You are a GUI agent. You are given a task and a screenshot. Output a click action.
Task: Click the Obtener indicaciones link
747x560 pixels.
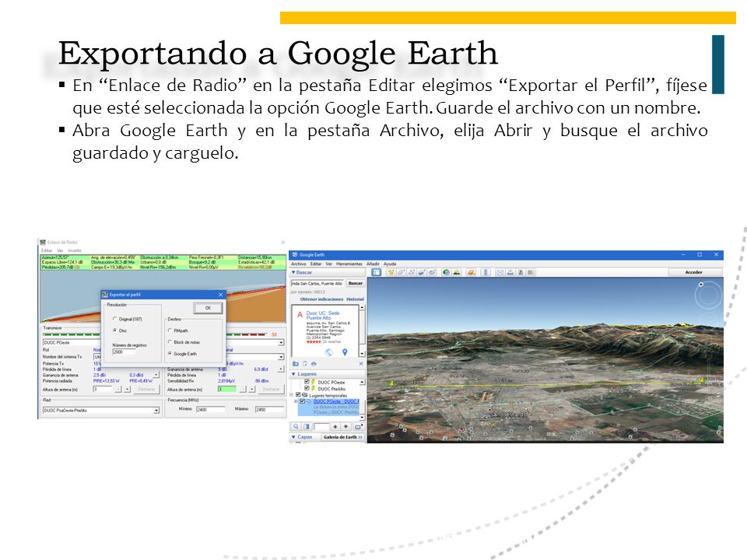321,299
